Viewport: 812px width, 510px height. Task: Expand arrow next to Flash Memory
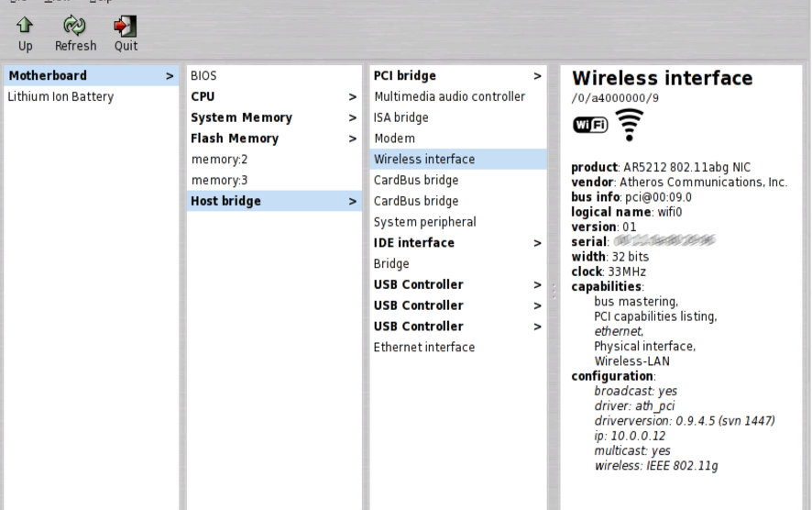tap(353, 139)
